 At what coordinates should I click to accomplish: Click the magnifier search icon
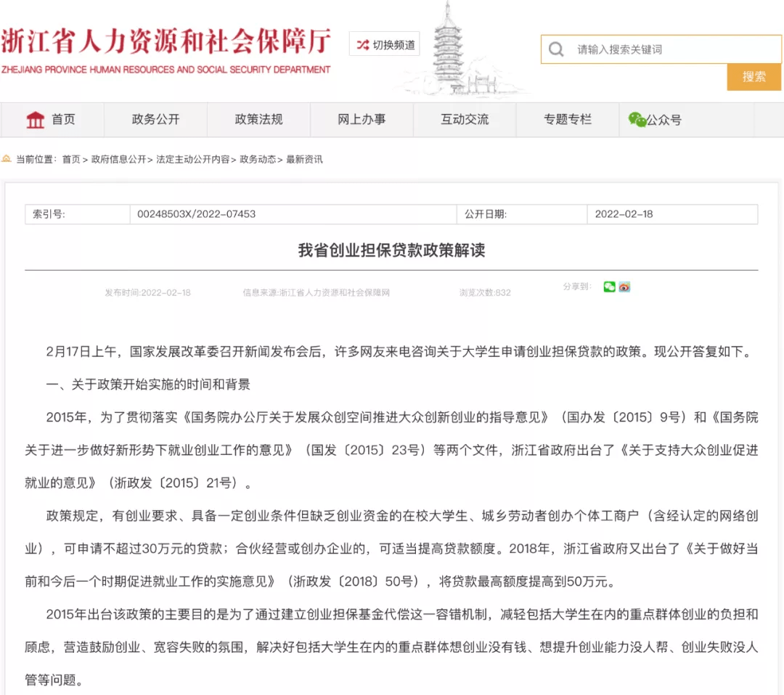[x=557, y=49]
